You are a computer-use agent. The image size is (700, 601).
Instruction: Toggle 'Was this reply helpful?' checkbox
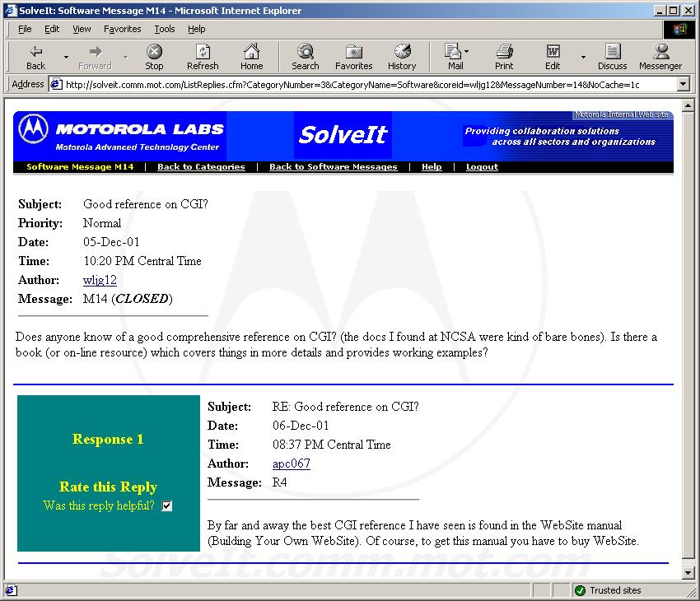coord(167,506)
